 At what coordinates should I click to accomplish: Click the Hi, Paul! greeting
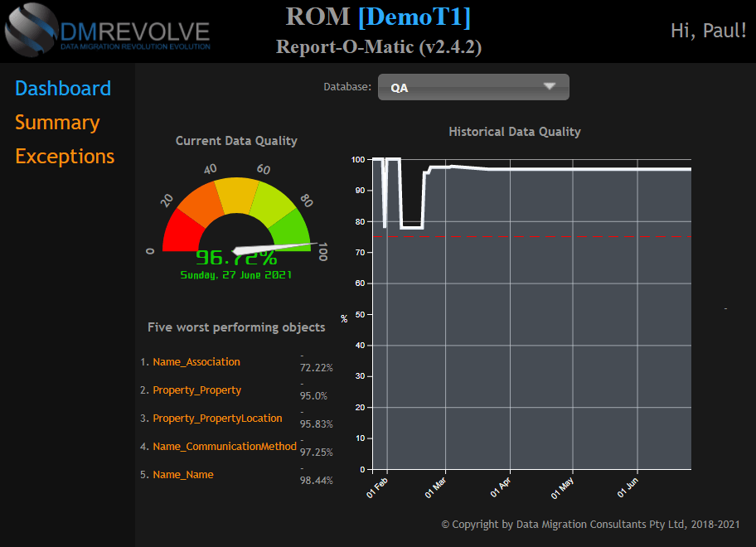tap(708, 31)
